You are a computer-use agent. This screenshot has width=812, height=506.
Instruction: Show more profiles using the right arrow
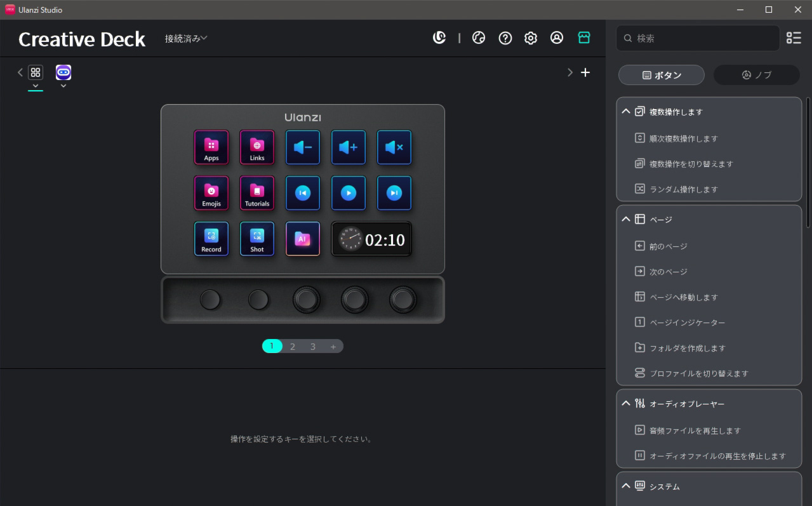click(569, 72)
